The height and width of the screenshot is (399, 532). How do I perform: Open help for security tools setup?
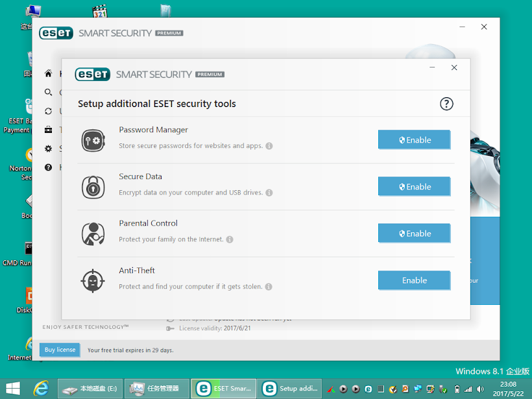[x=446, y=104]
